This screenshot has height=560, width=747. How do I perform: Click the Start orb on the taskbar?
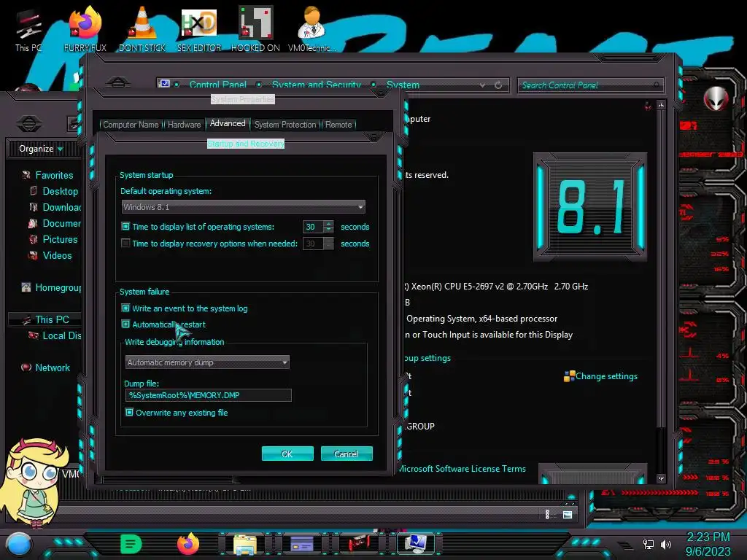[19, 544]
